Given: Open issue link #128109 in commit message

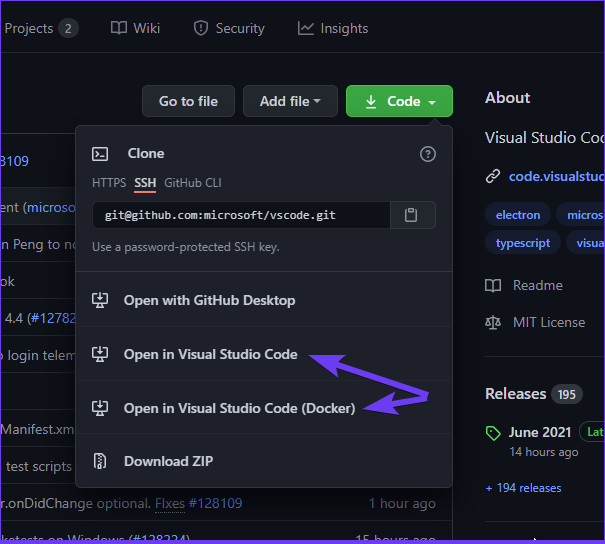Looking at the screenshot, I should [215, 503].
